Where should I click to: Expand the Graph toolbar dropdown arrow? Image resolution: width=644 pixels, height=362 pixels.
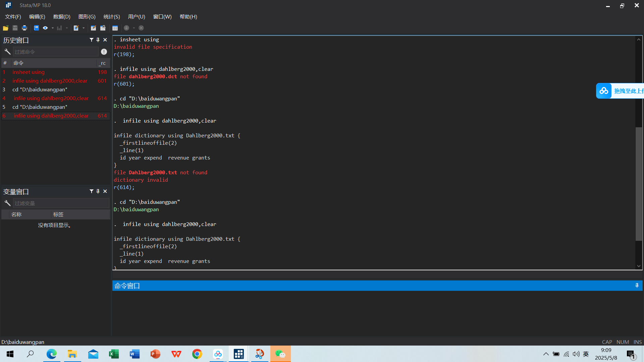pyautogui.click(x=67, y=28)
